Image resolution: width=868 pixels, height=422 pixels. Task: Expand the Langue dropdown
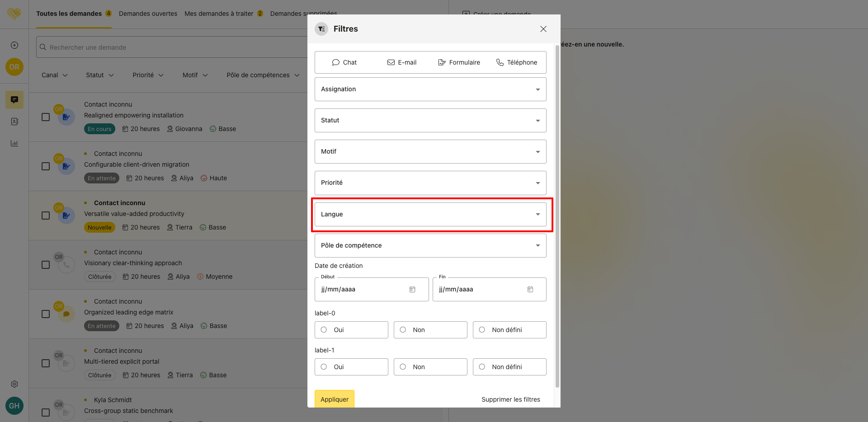click(x=430, y=214)
